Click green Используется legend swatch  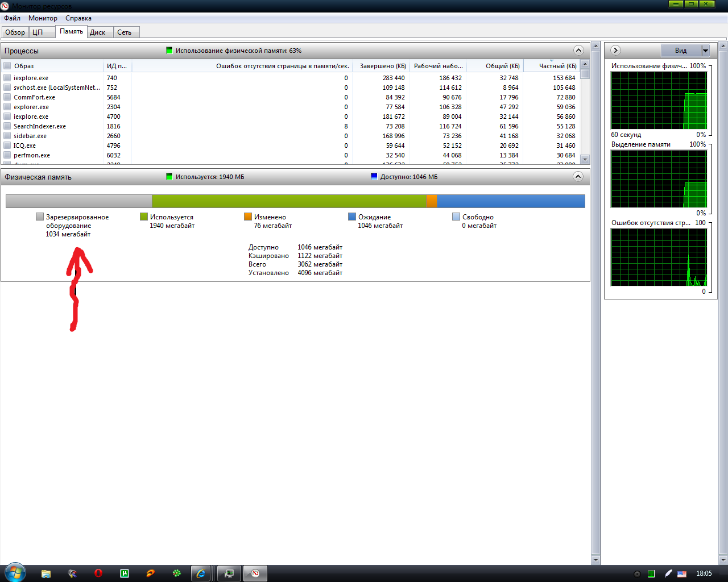tap(144, 217)
